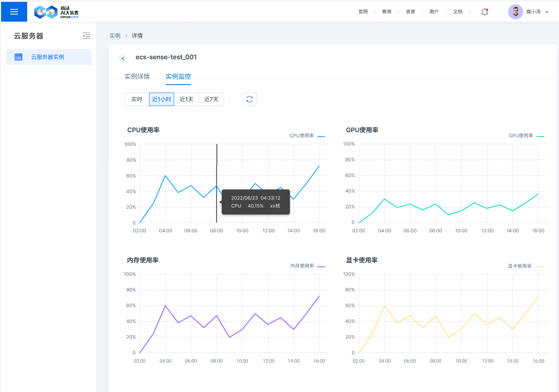
Task: Toggle the CPU使用率 legend series
Action: pyautogui.click(x=307, y=136)
